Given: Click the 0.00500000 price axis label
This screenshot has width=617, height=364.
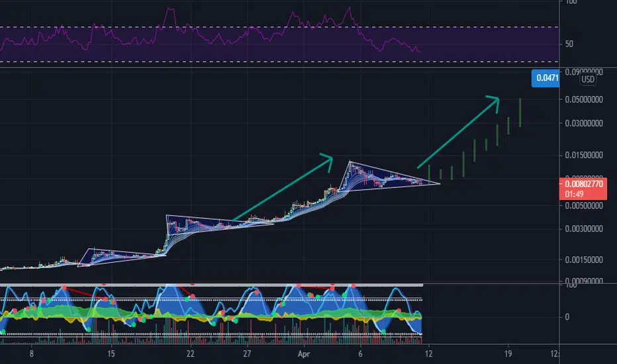Looking at the screenshot, I should pyautogui.click(x=583, y=205).
